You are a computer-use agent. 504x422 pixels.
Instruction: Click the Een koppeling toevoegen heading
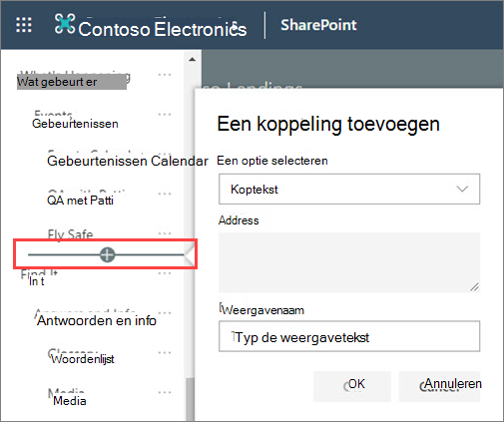[x=328, y=124]
